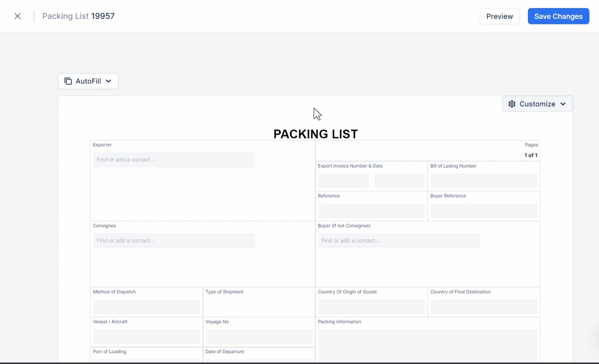Click the Customize gear icon
This screenshot has height=364, width=599.
512,104
